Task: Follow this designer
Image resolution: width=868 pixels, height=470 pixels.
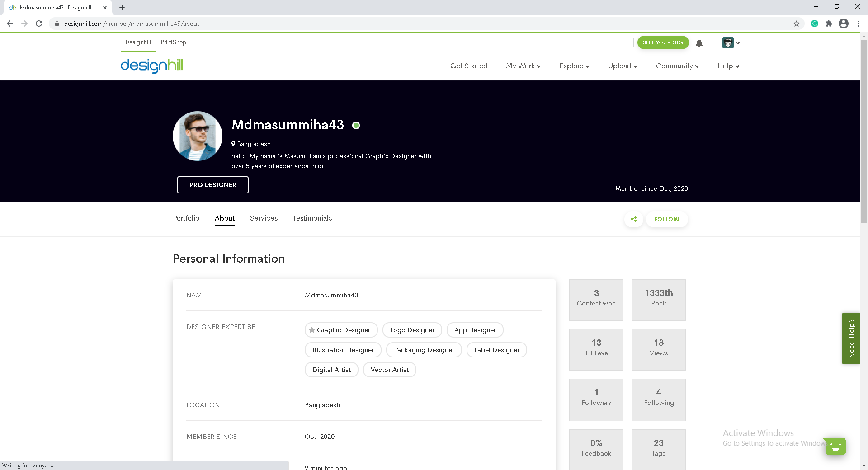Action: pyautogui.click(x=666, y=219)
